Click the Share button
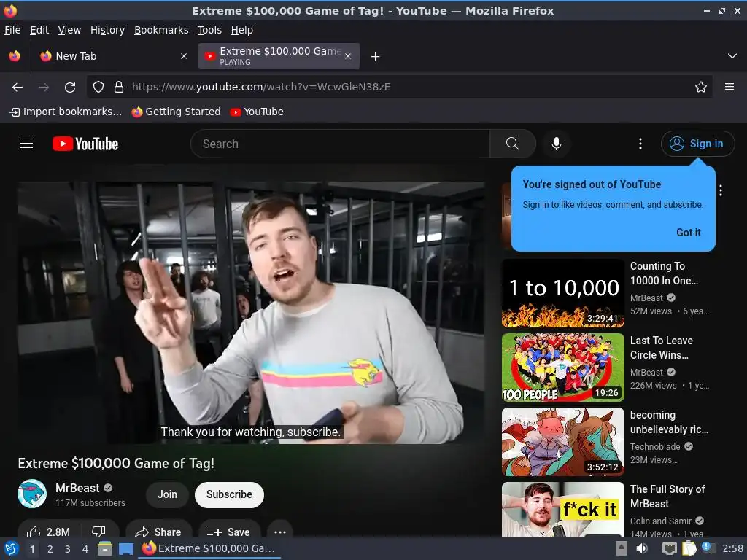 158,531
